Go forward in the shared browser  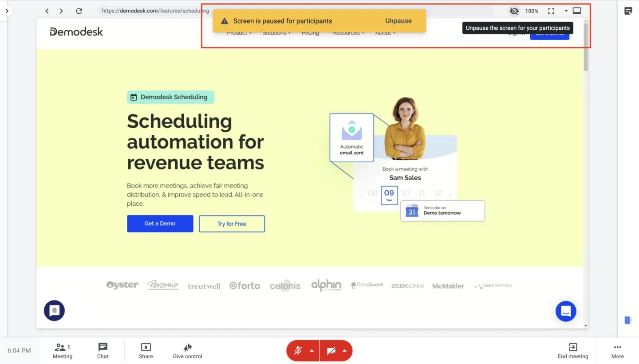tap(61, 11)
